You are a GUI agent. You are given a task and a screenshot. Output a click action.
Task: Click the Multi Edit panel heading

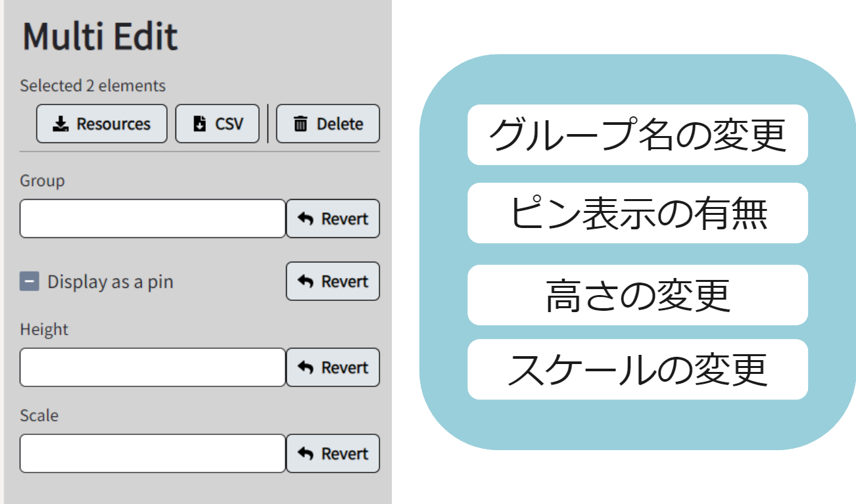(x=100, y=37)
